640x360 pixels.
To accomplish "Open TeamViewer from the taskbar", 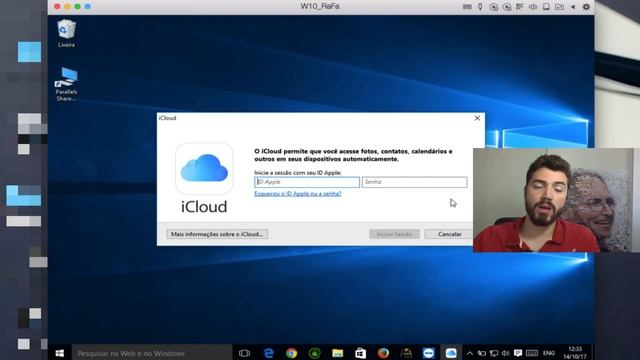I will coord(429,353).
